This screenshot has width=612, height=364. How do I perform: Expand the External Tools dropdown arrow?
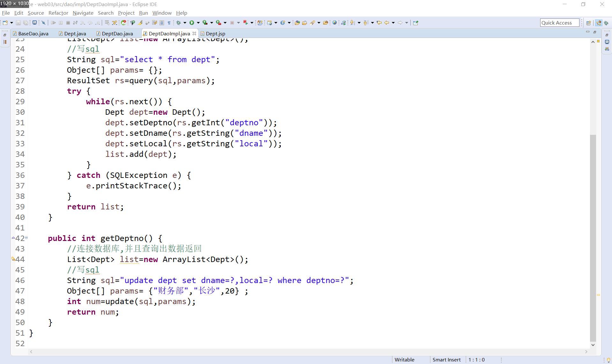click(x=225, y=23)
